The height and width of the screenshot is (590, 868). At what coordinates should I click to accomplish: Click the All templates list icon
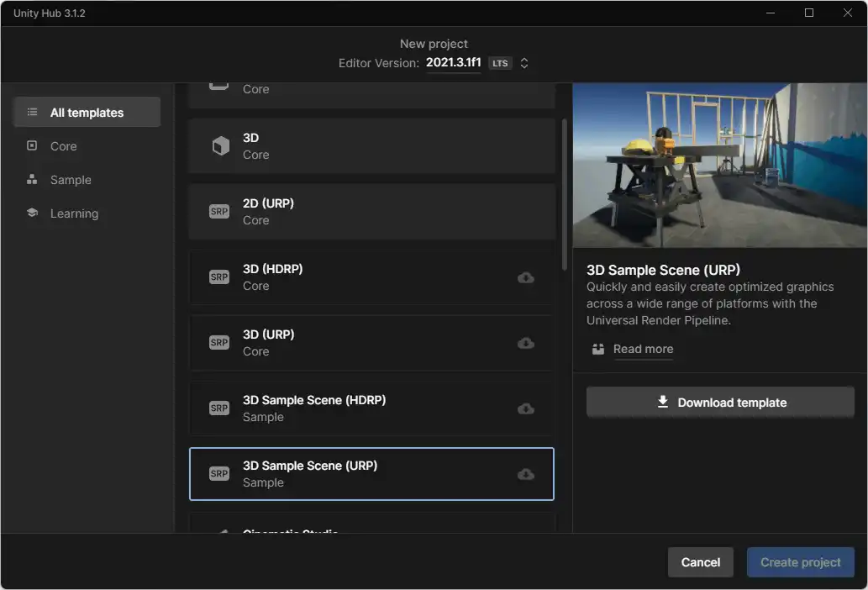(32, 113)
